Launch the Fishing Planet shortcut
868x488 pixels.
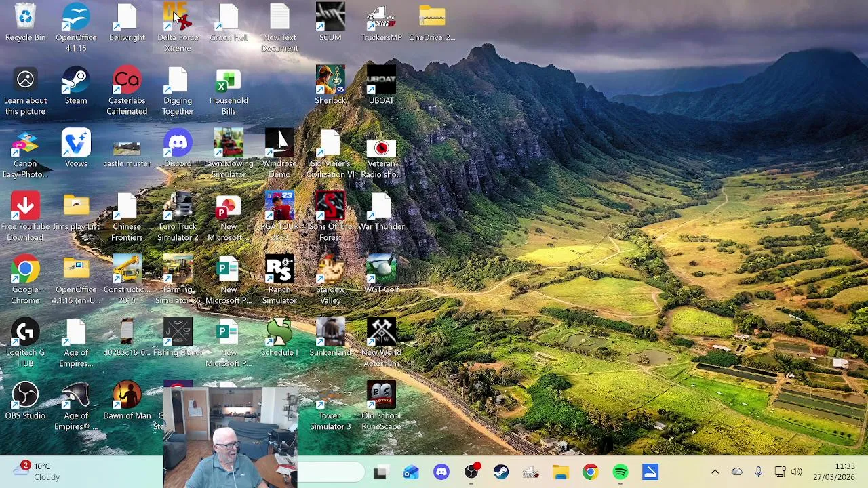point(178,338)
